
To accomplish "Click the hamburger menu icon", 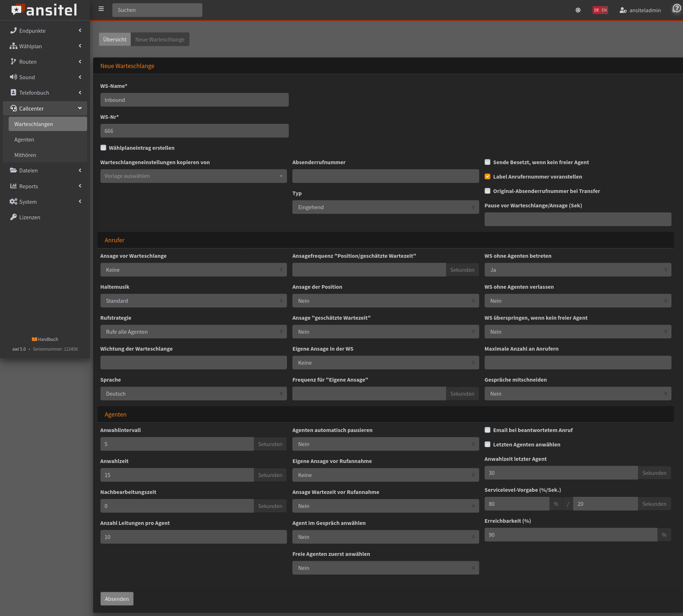I will 101,9.
